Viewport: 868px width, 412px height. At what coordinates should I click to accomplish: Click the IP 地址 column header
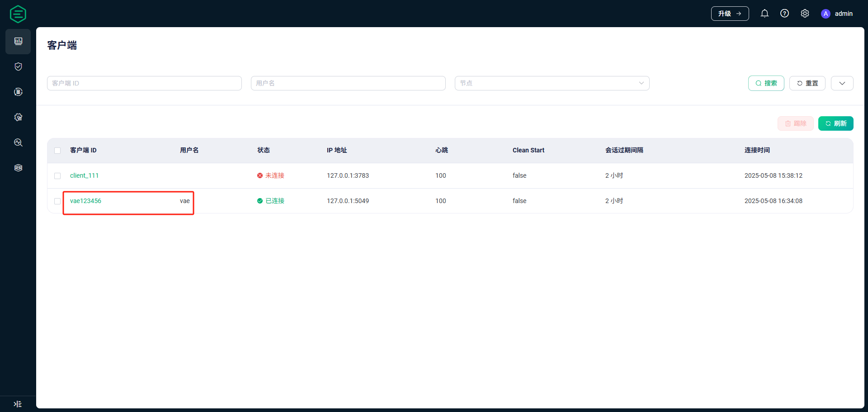tap(337, 150)
